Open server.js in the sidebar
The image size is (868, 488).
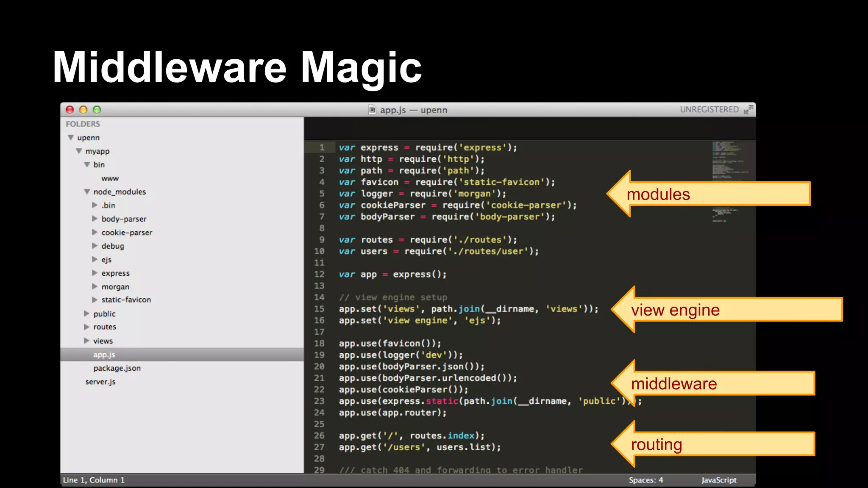(100, 382)
